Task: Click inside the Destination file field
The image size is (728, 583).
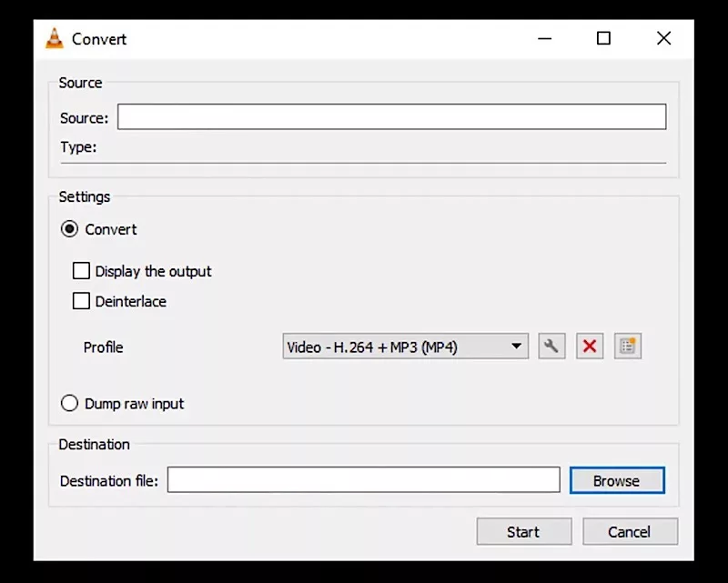Action: pyautogui.click(x=363, y=480)
